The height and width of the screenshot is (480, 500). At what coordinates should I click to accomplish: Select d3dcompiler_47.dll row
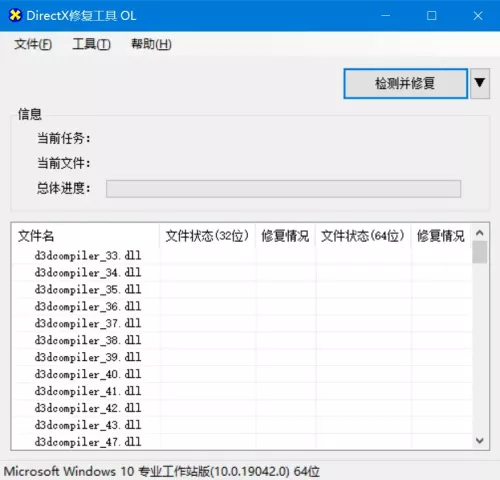pos(242,442)
